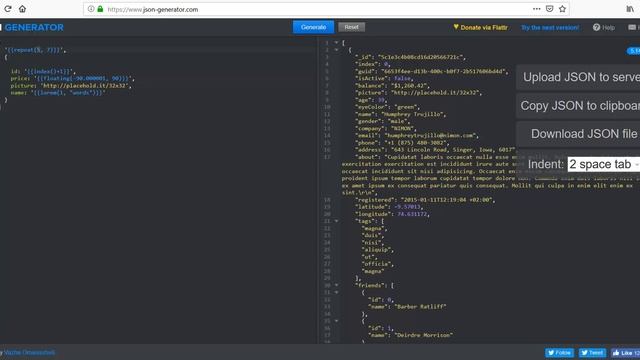
Task: Click the Generate button
Action: [313, 27]
